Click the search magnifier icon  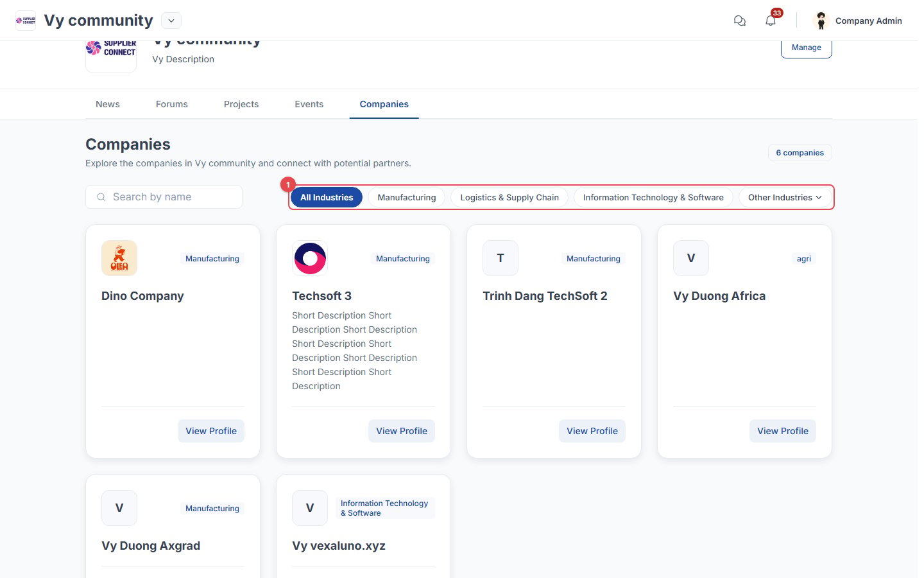pos(101,197)
